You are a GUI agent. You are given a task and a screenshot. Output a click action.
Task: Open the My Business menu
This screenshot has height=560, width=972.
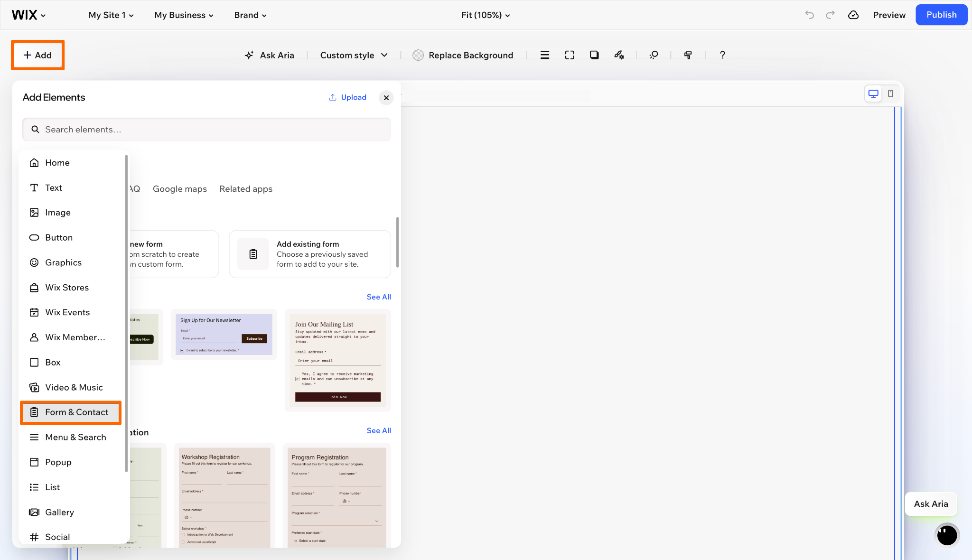[184, 15]
